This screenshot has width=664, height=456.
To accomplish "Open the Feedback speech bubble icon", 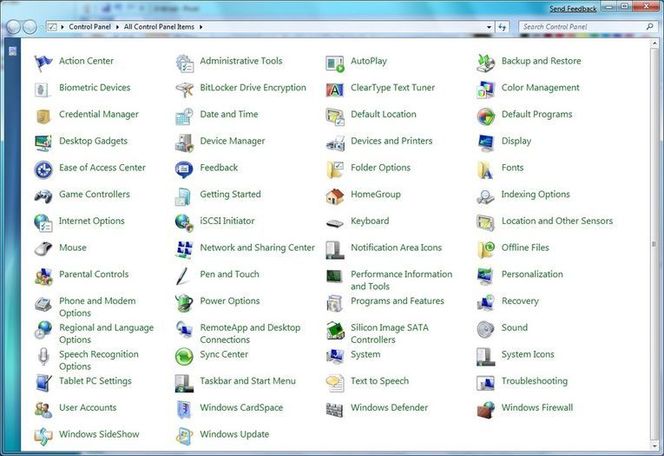I will pyautogui.click(x=184, y=170).
